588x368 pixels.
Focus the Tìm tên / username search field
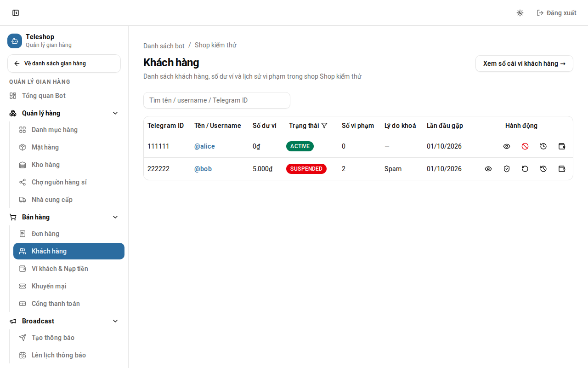217,100
